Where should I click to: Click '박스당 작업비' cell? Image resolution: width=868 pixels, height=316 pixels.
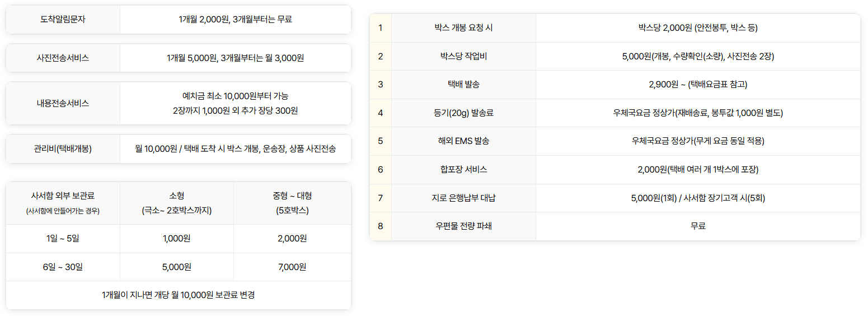pos(463,56)
